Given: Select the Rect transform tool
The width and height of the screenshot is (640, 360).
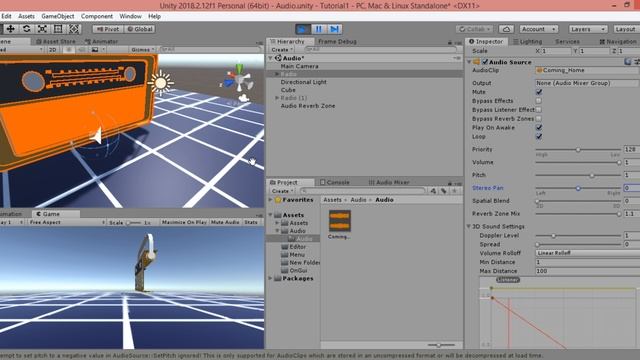Looking at the screenshot, I should [58, 29].
